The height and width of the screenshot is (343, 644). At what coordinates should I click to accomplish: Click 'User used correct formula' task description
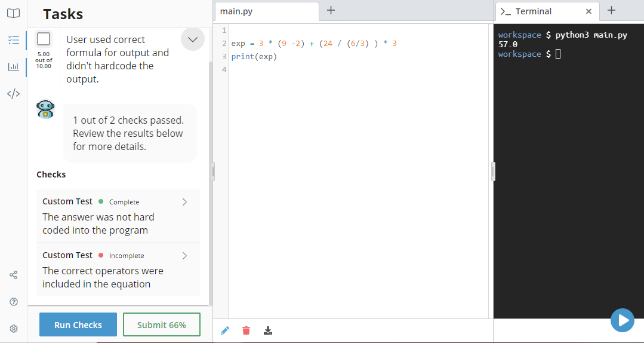[x=118, y=59]
